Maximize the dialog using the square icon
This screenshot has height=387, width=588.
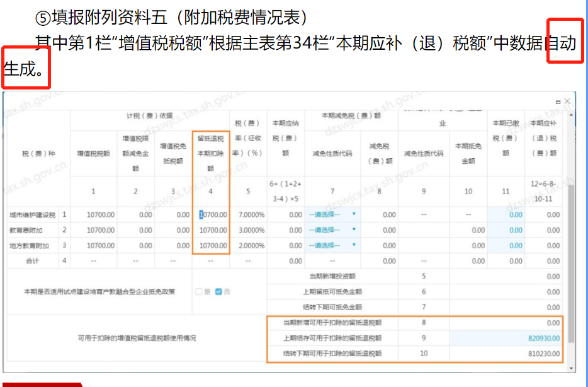(x=558, y=101)
